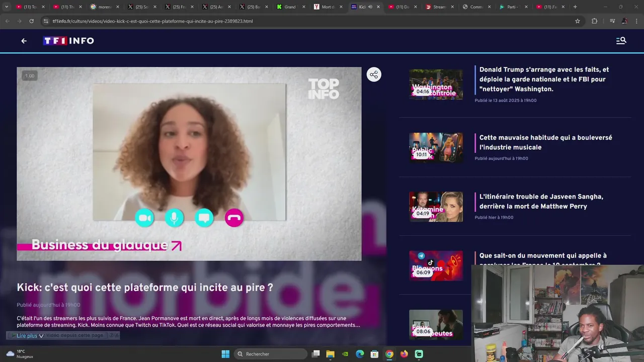Image resolution: width=644 pixels, height=362 pixels.
Task: Mute the Kick tab via its speaker icon
Action: point(370,7)
